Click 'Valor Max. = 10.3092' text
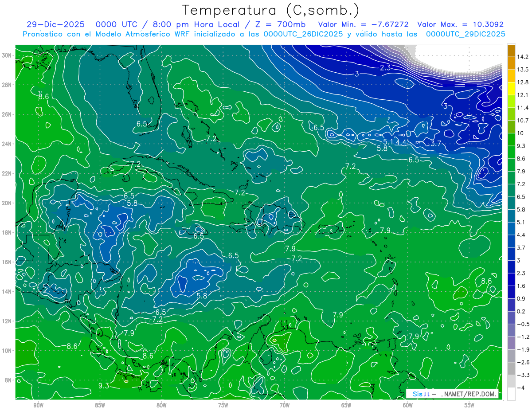 click(461, 24)
